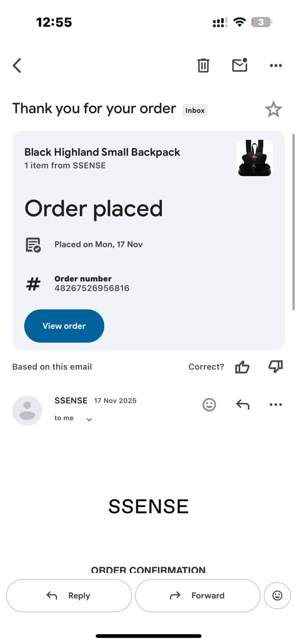Reply using arrow icon beside sender
297x644 pixels.
242,404
